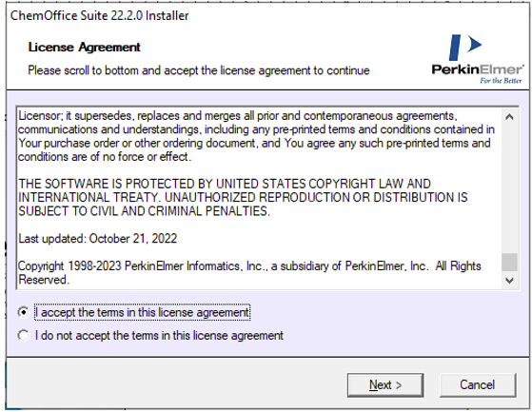Click the 'Please scroll to bottom' instruction text
The image size is (532, 412).
pyautogui.click(x=199, y=70)
